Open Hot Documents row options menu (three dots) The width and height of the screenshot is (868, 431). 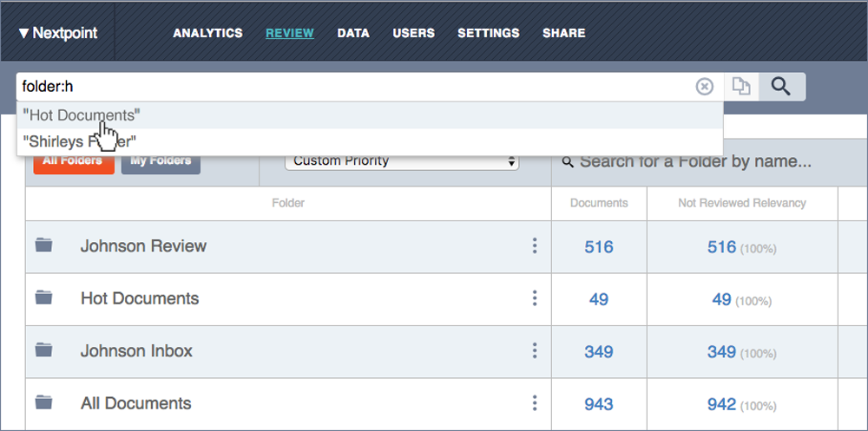pyautogui.click(x=534, y=298)
